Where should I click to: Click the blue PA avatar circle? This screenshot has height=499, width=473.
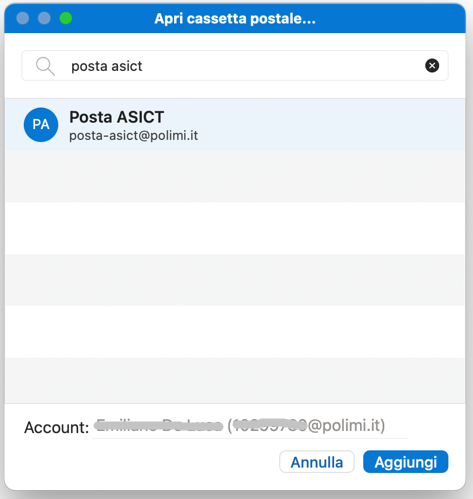pos(41,125)
